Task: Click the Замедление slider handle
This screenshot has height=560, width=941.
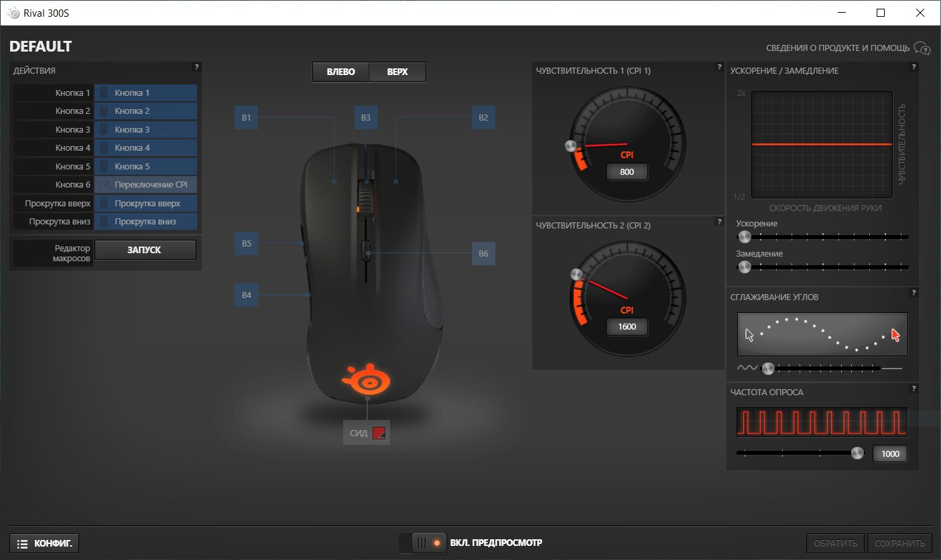Action: 744,267
